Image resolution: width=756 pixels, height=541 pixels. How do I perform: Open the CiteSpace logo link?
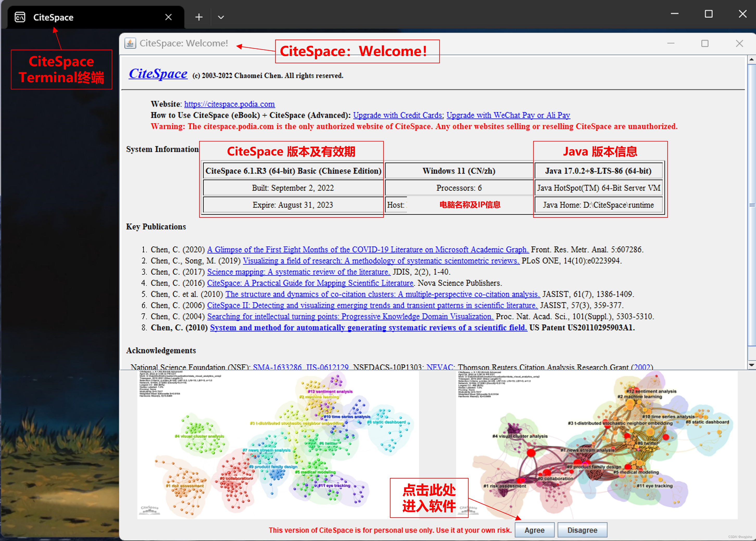point(158,74)
